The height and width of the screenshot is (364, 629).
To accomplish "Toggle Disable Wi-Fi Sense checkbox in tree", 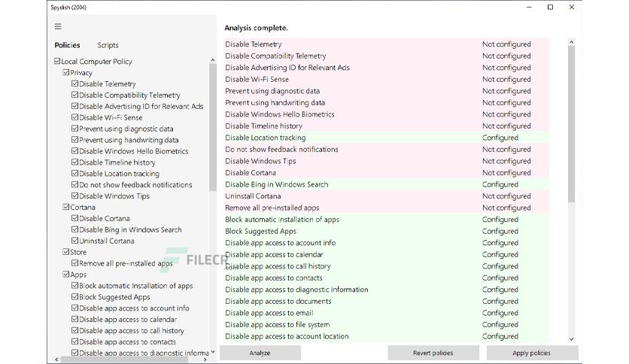I will pos(74,117).
